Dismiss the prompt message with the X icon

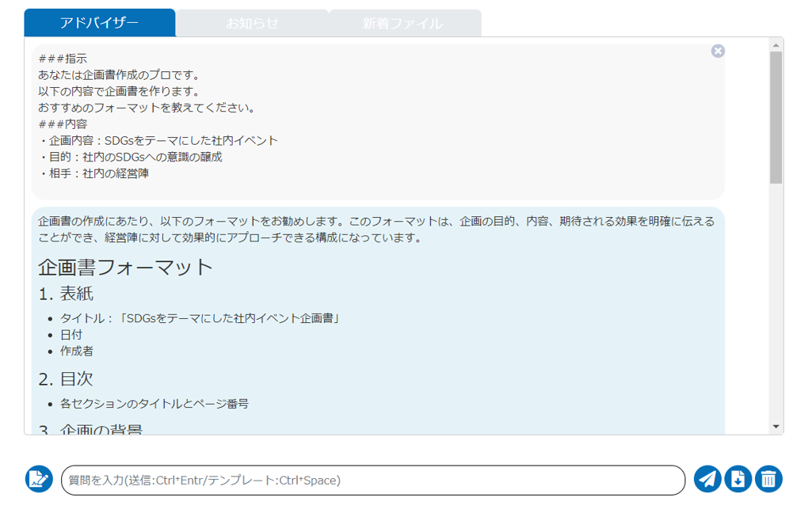coord(718,51)
